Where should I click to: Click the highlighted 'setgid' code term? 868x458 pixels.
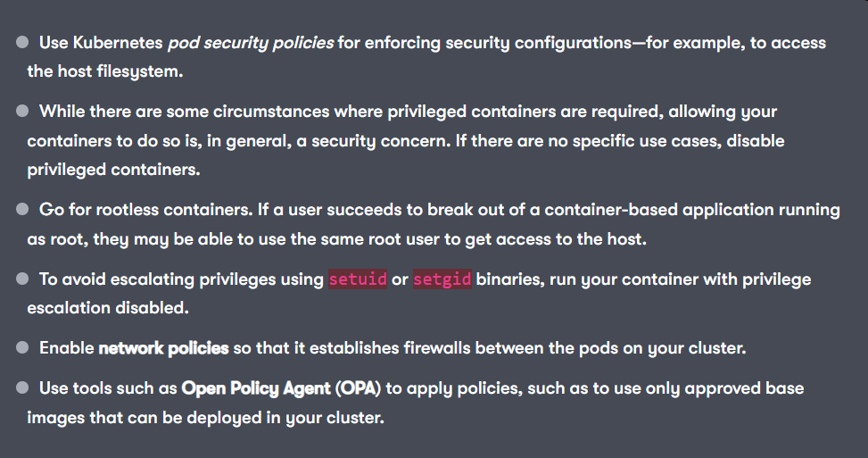(x=442, y=279)
